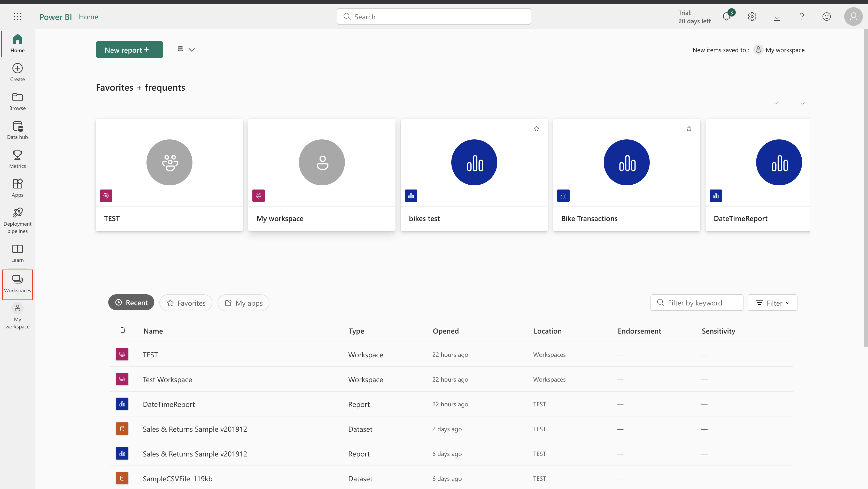This screenshot has width=868, height=489.
Task: Open the DateTimeReport card
Action: click(757, 175)
